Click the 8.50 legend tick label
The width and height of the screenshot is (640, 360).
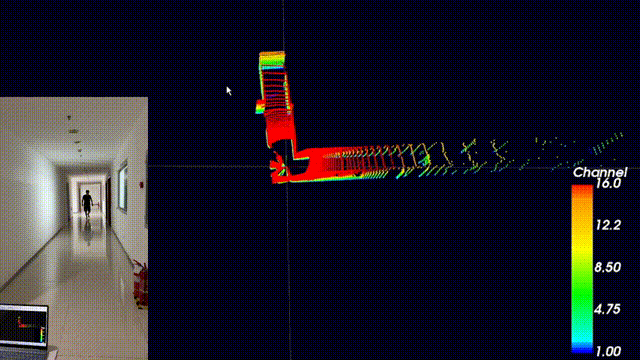[608, 267]
